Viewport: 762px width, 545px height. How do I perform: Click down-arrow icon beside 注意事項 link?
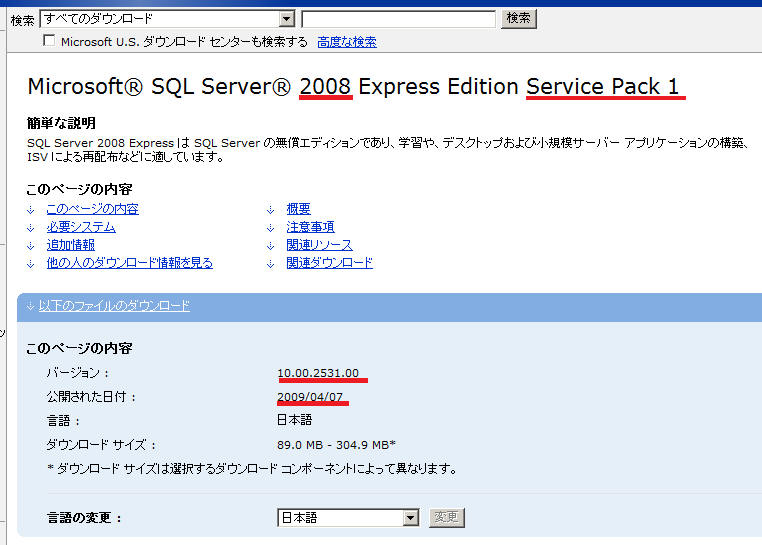(271, 228)
